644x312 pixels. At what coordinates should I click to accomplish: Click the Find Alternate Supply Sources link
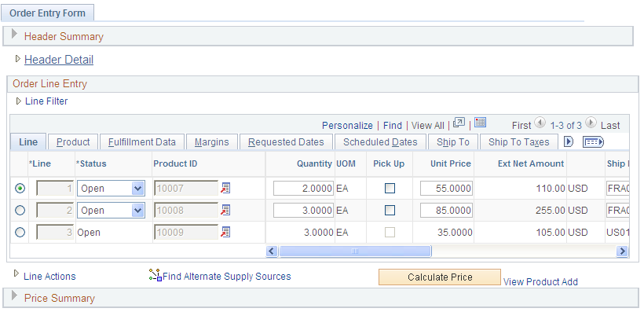click(227, 276)
